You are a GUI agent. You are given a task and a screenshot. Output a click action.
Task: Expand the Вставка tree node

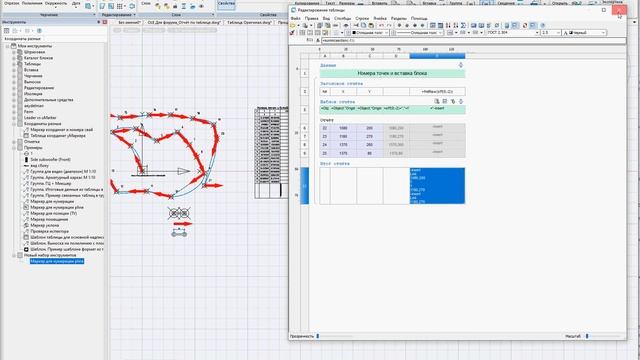tap(14, 70)
